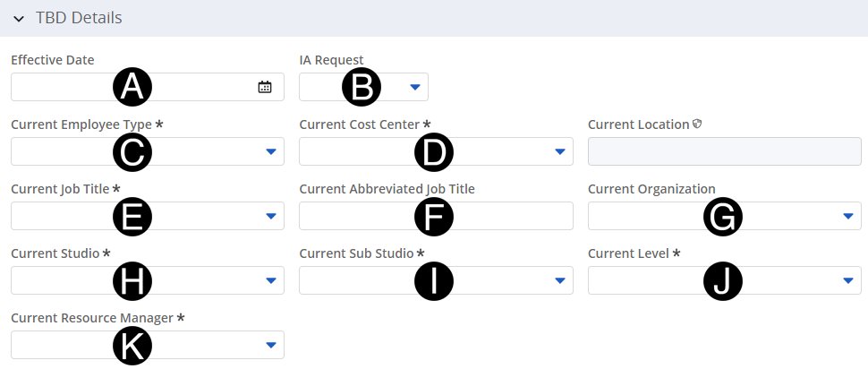
Task: Click the Current Resource Manager dropdown arrow
Action: [x=271, y=345]
